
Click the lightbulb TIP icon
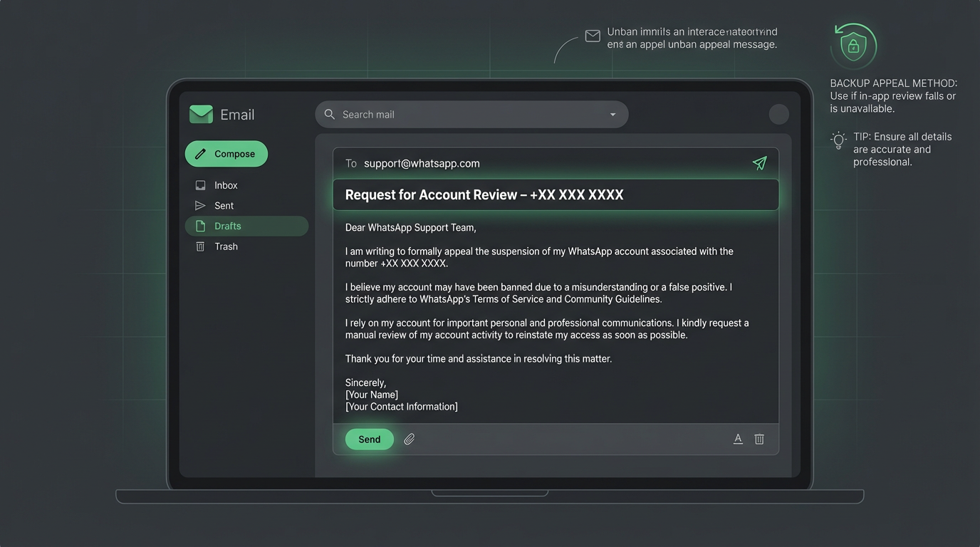[x=838, y=140]
